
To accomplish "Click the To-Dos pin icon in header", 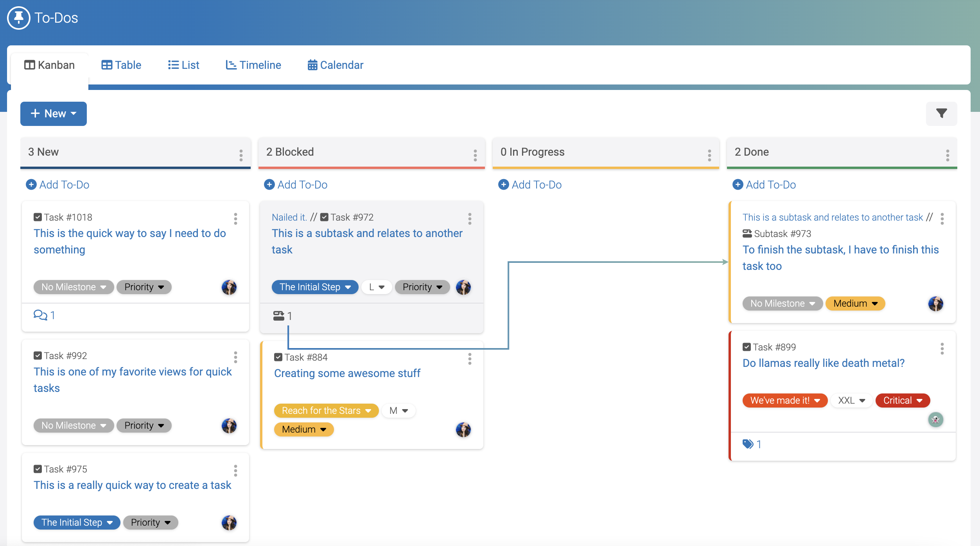I will (18, 18).
